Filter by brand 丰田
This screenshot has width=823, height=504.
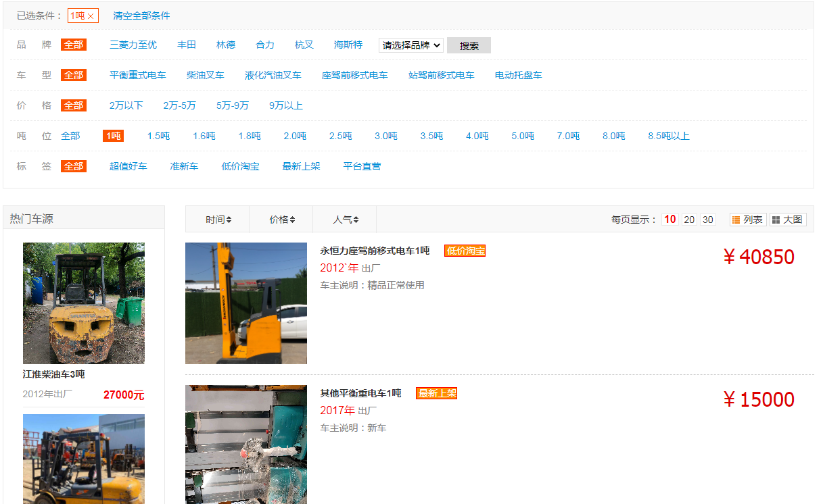click(187, 45)
